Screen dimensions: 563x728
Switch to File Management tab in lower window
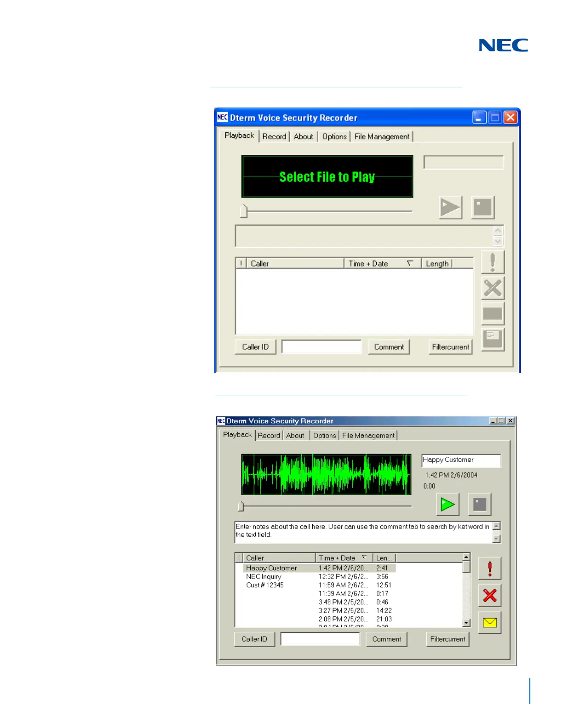[368, 436]
